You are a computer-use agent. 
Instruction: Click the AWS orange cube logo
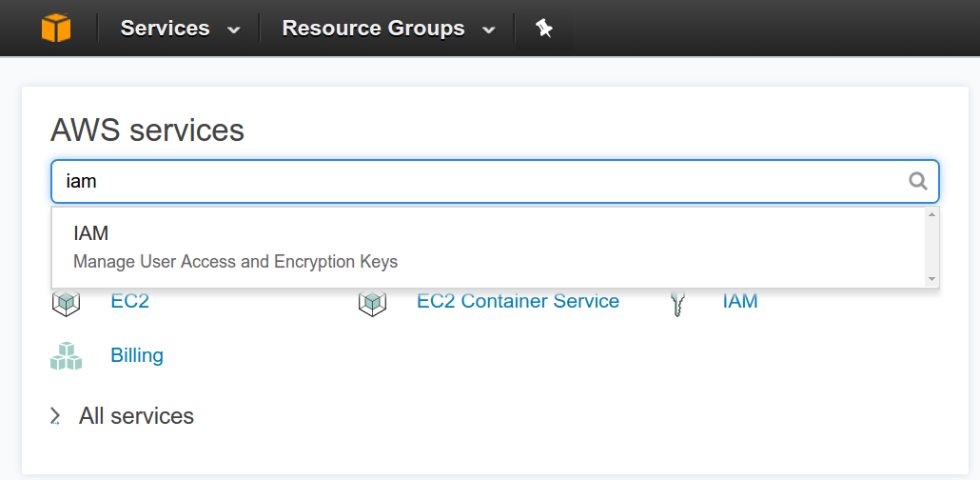tap(56, 29)
